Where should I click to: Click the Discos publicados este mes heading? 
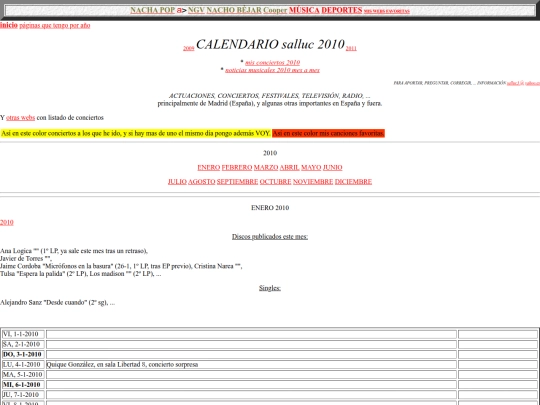270,237
